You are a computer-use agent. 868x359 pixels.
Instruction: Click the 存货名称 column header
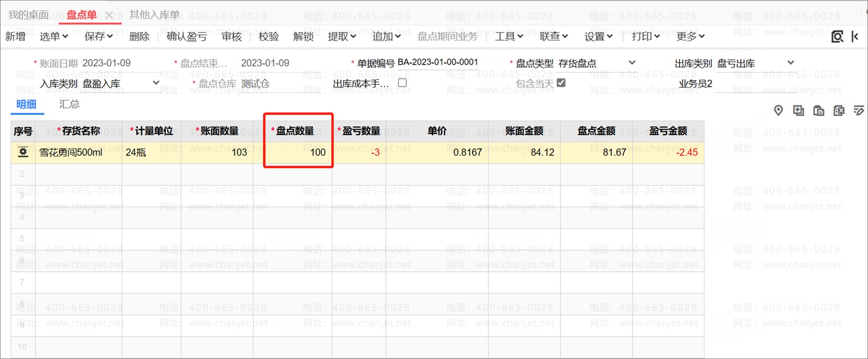point(78,131)
